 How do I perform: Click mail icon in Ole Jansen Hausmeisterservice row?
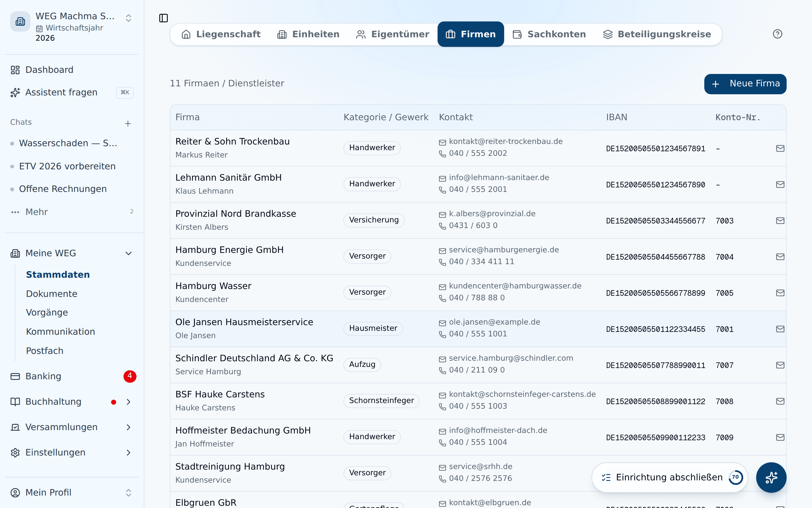coord(780,329)
